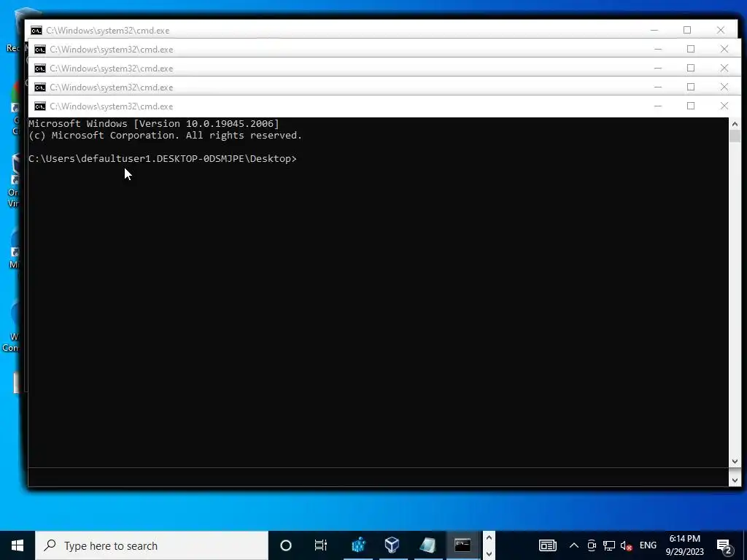Open News and interests widget
This screenshot has width=747, height=560.
click(547, 545)
